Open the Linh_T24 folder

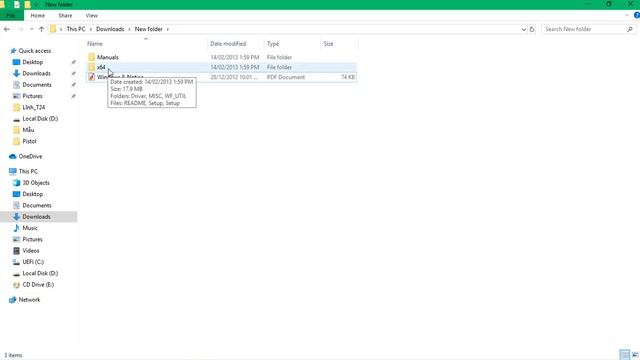[x=33, y=107]
